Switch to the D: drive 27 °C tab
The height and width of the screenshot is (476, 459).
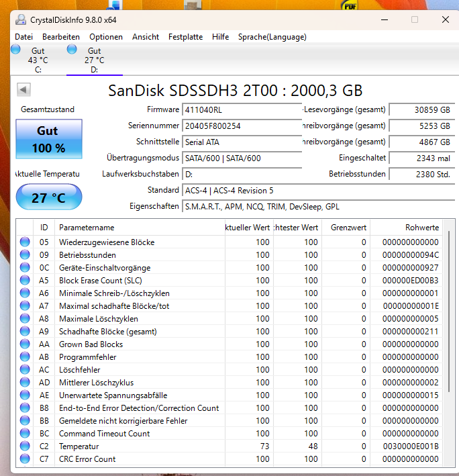pos(95,60)
